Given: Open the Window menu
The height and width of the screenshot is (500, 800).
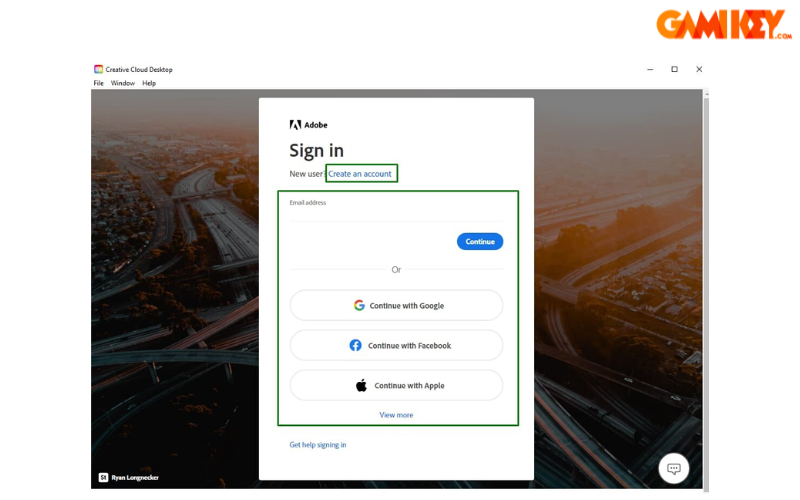Looking at the screenshot, I should pos(122,83).
